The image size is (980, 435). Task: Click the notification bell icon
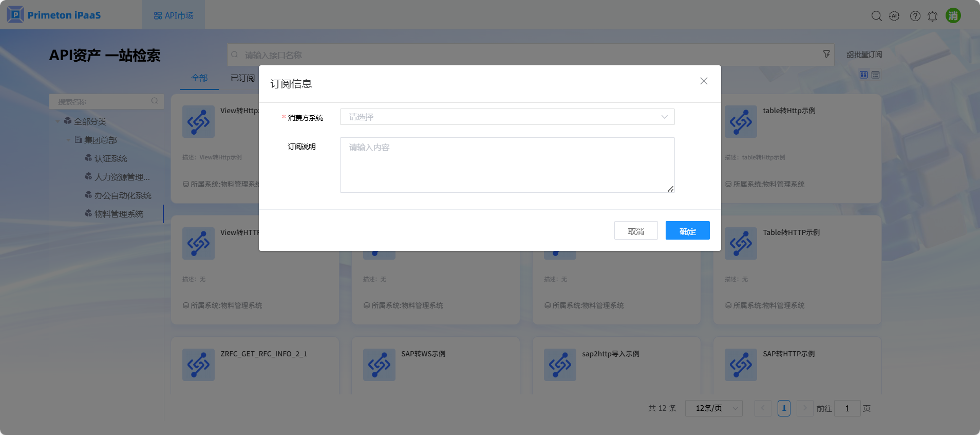(932, 16)
